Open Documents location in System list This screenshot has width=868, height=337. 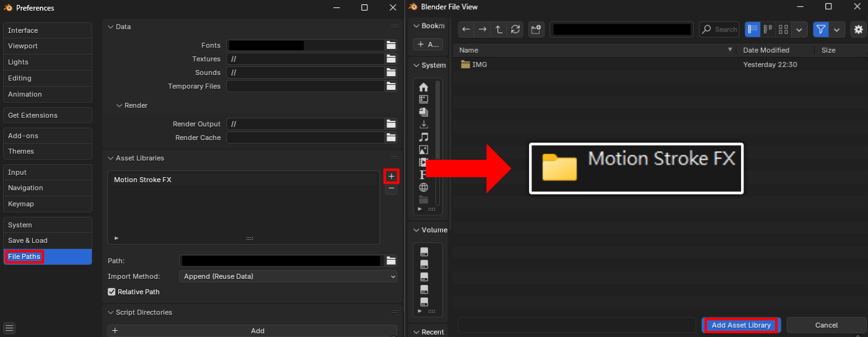(424, 112)
